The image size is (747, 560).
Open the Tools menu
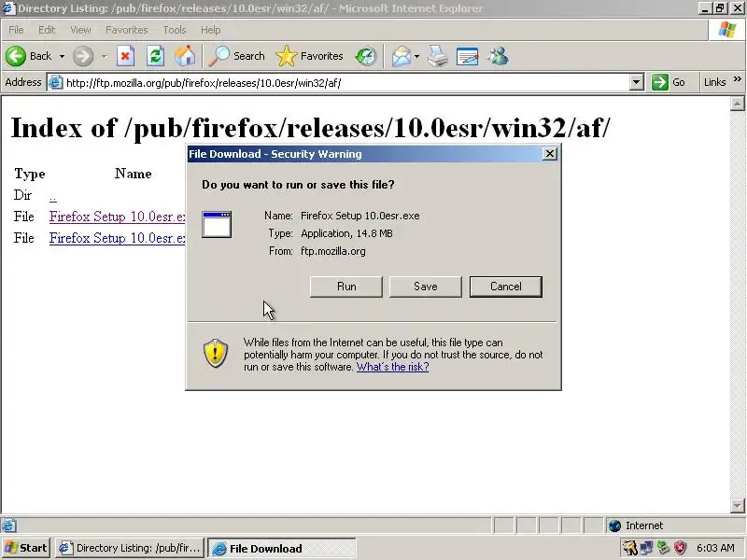tap(175, 30)
